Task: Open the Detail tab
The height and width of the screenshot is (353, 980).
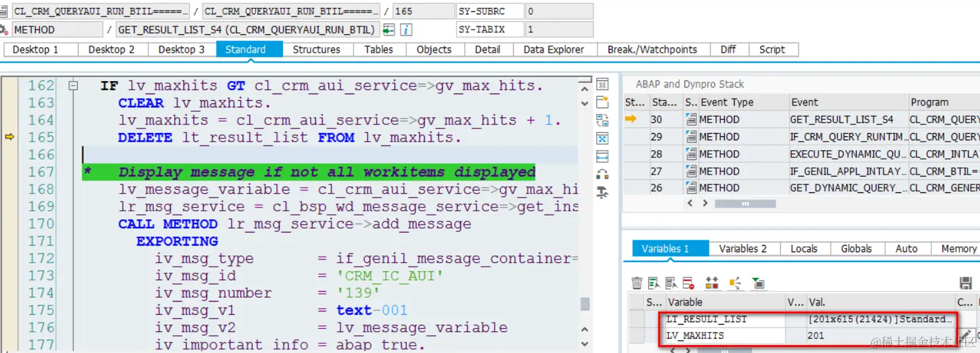Action: pos(487,49)
